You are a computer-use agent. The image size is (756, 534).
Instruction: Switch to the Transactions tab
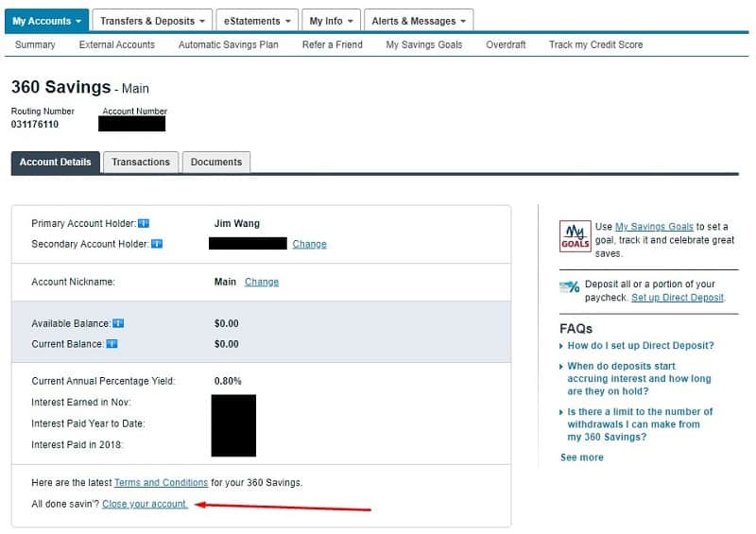click(x=141, y=162)
